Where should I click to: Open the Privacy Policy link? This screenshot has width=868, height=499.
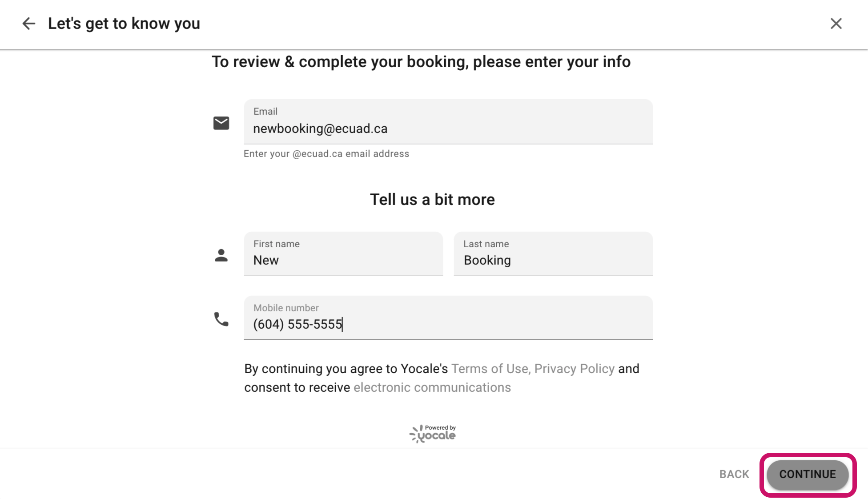click(x=574, y=369)
